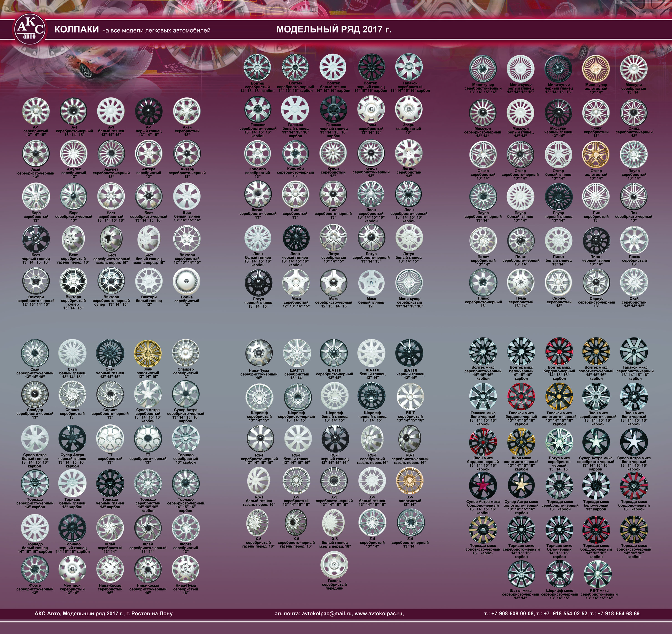Select the Гром серебристый hubcap image
The width and height of the screenshot is (672, 634).
coord(371,109)
